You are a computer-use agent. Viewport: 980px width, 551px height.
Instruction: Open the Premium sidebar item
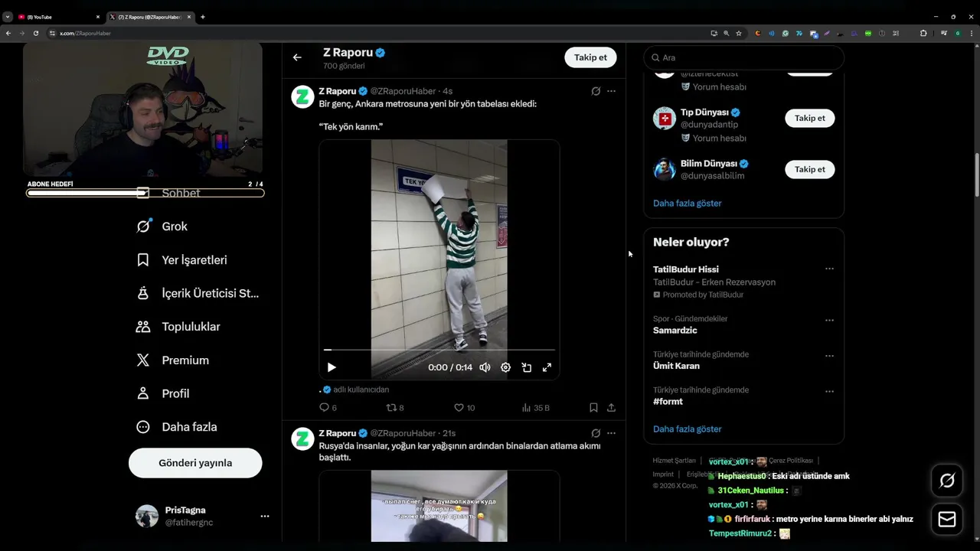[x=172, y=360]
